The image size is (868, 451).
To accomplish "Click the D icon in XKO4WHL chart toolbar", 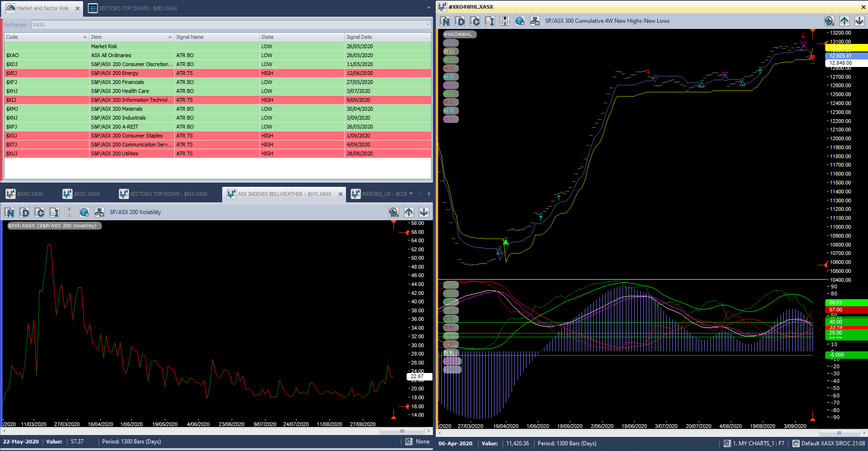I will (x=460, y=21).
